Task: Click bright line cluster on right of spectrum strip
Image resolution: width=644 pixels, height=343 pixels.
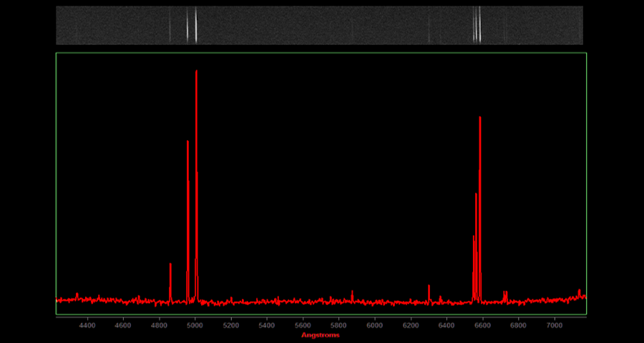Action: pyautogui.click(x=477, y=26)
